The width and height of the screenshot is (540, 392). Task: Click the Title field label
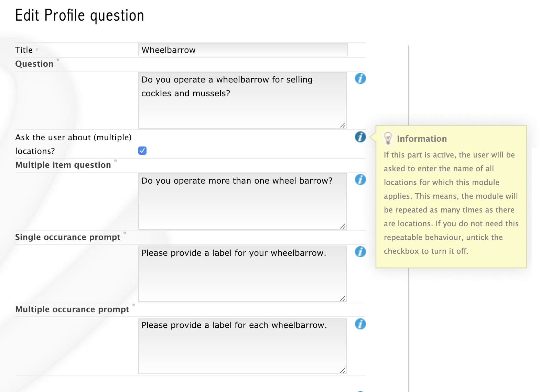click(24, 50)
